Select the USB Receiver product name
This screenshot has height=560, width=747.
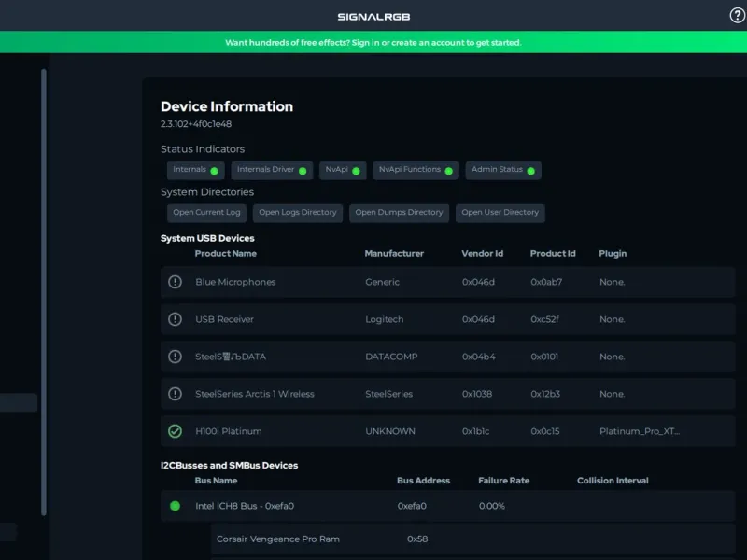tap(224, 319)
